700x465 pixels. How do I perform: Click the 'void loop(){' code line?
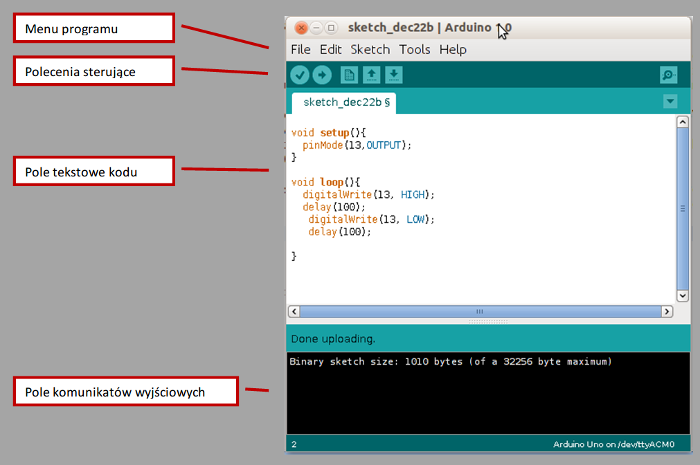tap(325, 183)
